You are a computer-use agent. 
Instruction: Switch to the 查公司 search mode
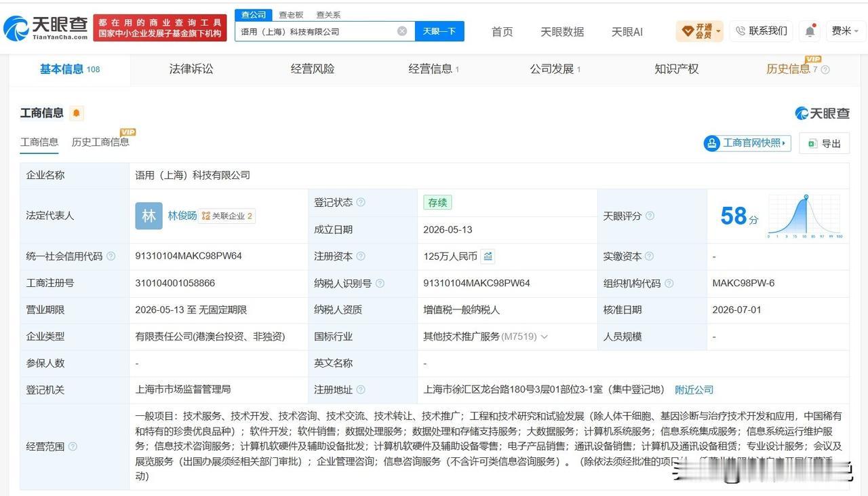[x=254, y=15]
